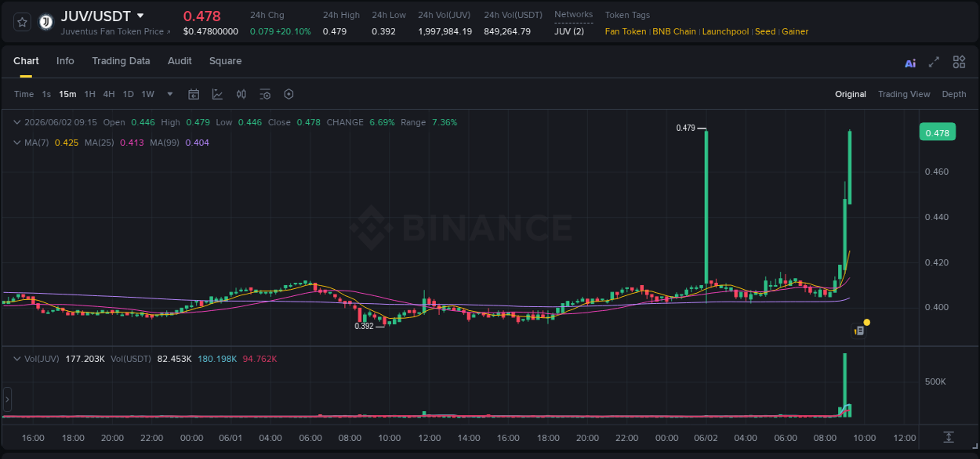The width and height of the screenshot is (980, 459).
Task: Click the current price label 0.478 on axis
Action: coord(937,132)
